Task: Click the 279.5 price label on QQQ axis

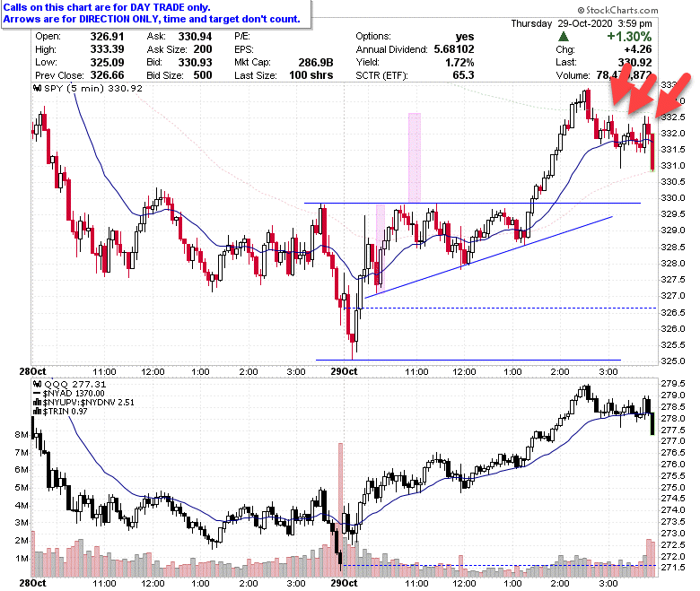Action: pos(673,384)
